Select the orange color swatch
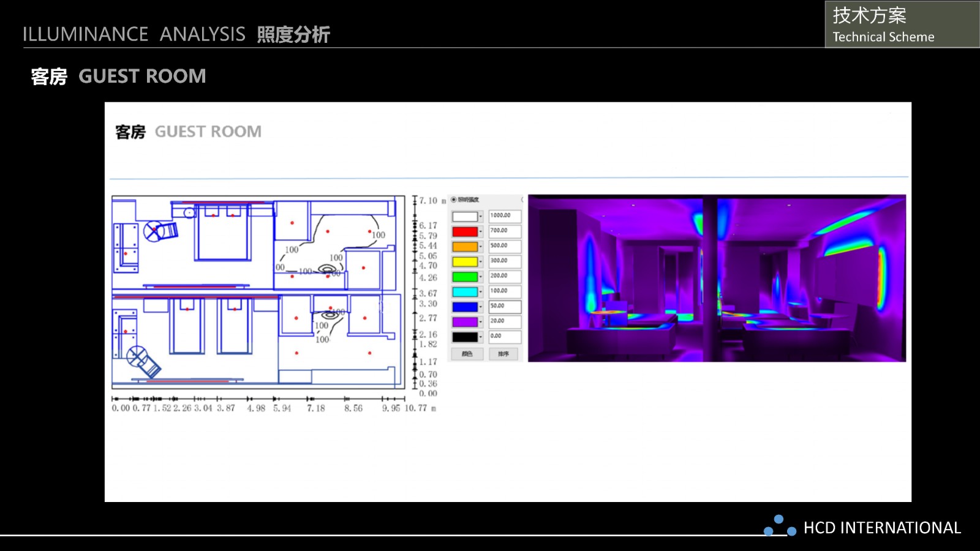Viewport: 980px width, 551px height. click(x=465, y=247)
